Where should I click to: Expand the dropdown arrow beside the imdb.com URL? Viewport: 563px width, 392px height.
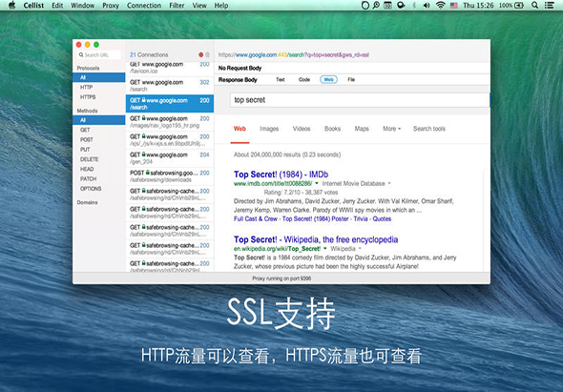[316, 183]
